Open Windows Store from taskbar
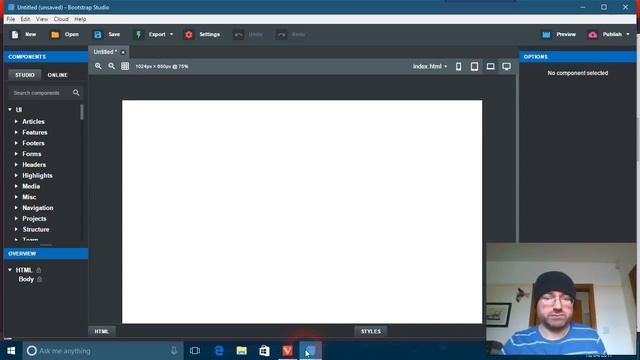Viewport: 640px width, 360px height. tap(264, 351)
